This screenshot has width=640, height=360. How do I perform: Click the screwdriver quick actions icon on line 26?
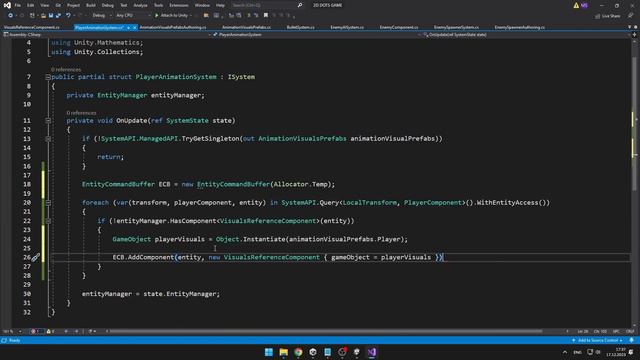36,257
